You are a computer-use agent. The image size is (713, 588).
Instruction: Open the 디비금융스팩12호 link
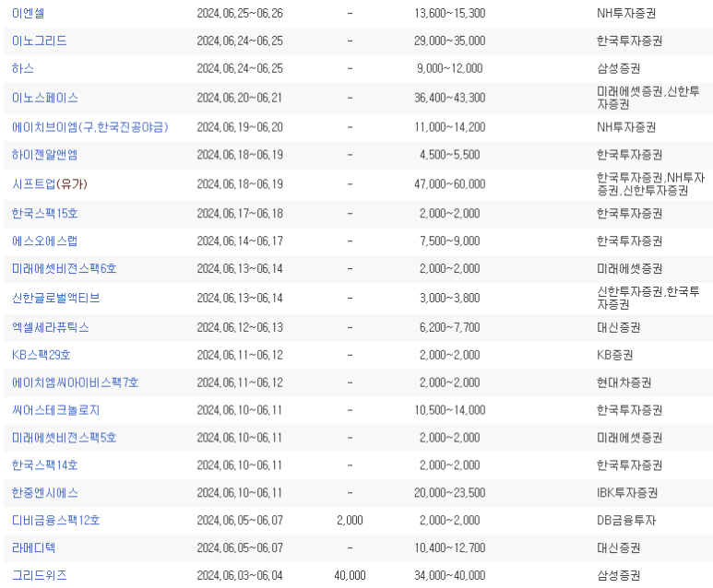(56, 521)
